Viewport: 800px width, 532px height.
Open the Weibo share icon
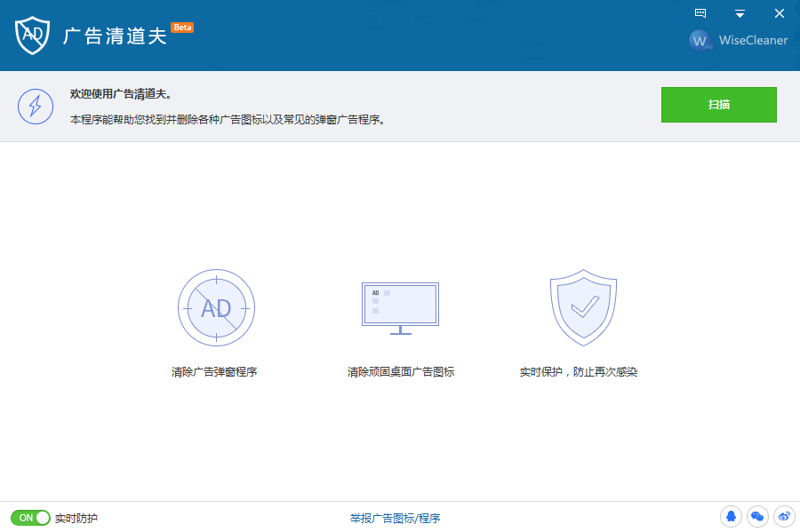(x=784, y=517)
